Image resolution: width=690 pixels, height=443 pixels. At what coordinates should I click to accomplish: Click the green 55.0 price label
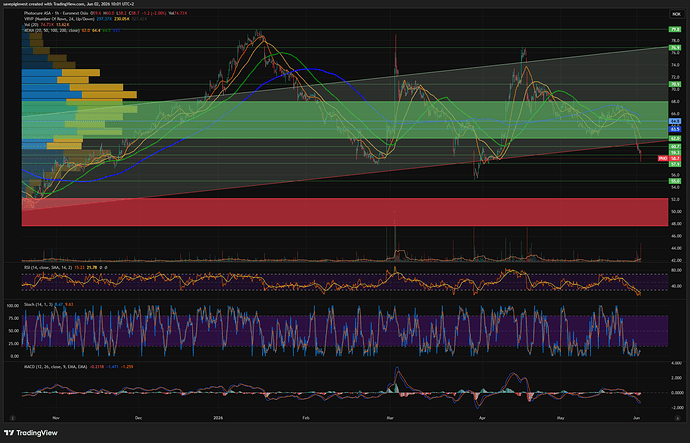[675, 181]
